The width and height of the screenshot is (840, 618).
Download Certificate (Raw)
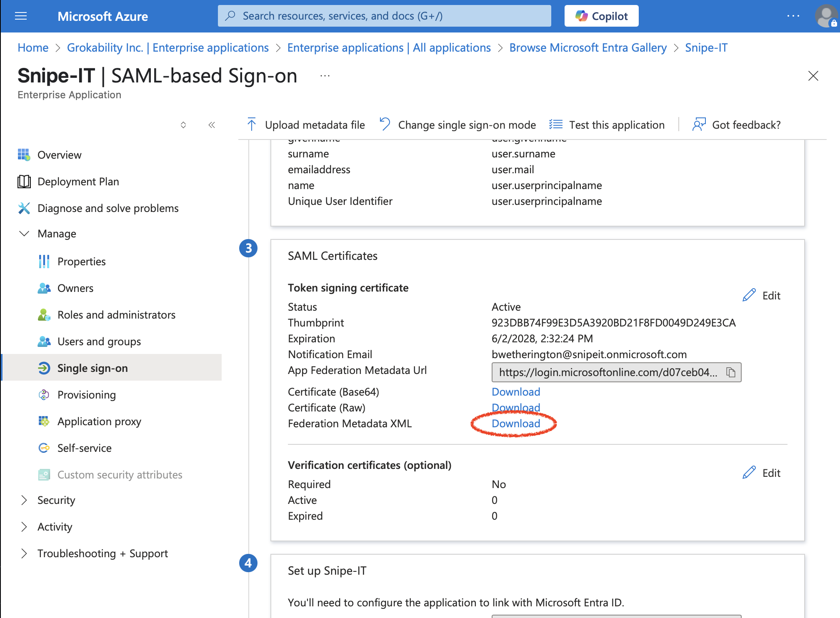coord(516,407)
